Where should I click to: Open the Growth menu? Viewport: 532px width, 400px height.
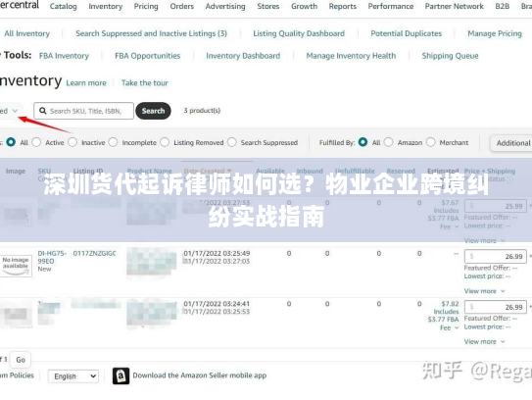pyautogui.click(x=304, y=7)
